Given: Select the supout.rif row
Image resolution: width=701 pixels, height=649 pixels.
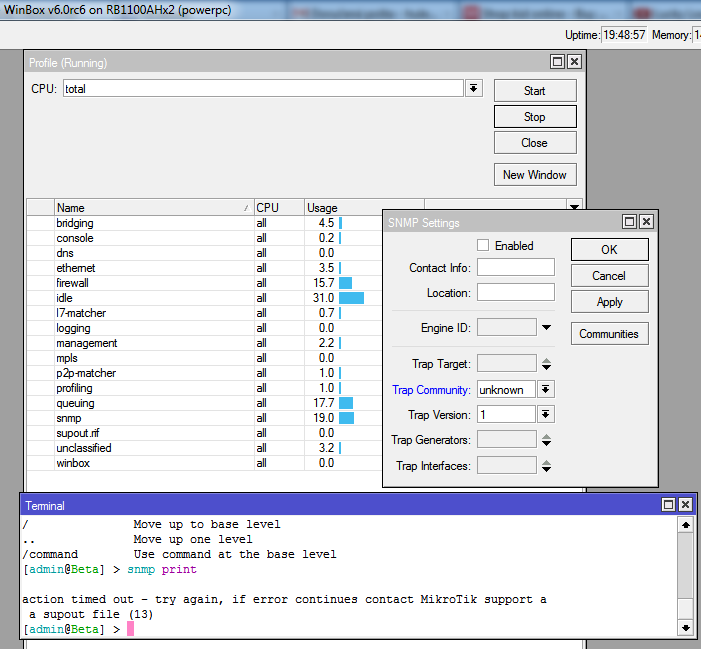Looking at the screenshot, I should pos(204,433).
